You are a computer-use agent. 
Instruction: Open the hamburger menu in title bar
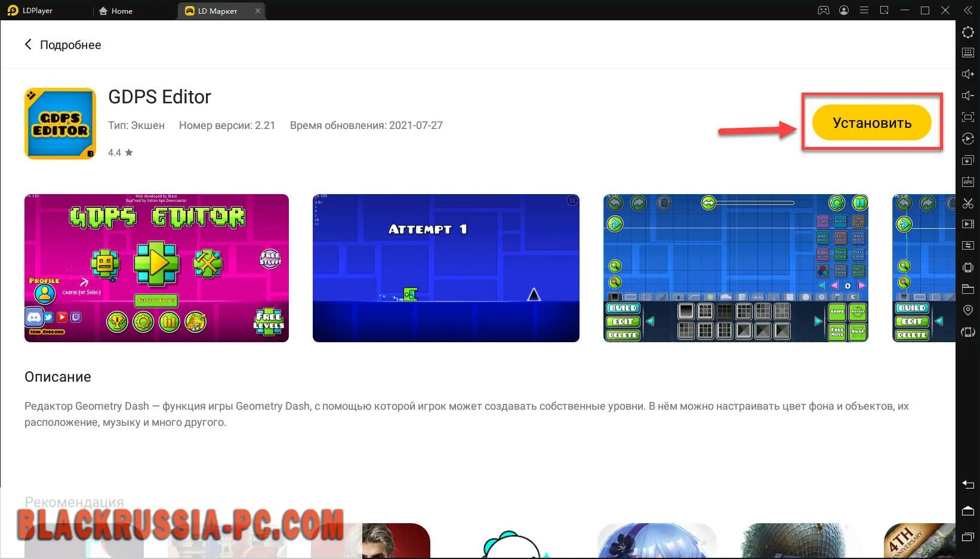[864, 10]
